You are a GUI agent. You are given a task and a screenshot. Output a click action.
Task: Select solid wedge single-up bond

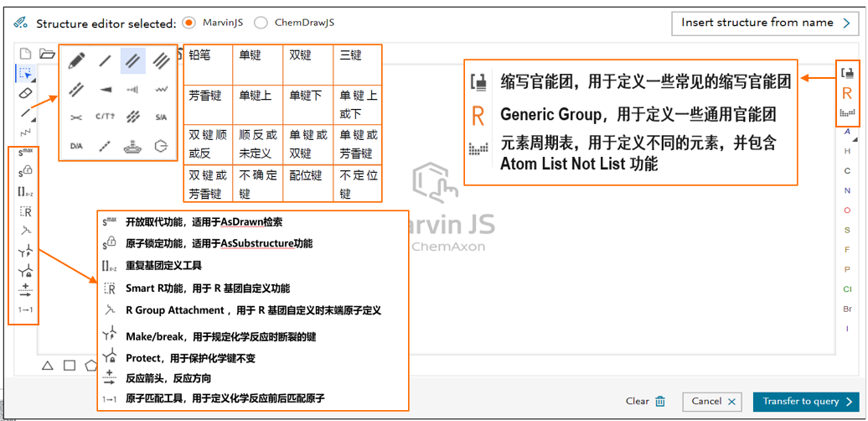pyautogui.click(x=105, y=89)
